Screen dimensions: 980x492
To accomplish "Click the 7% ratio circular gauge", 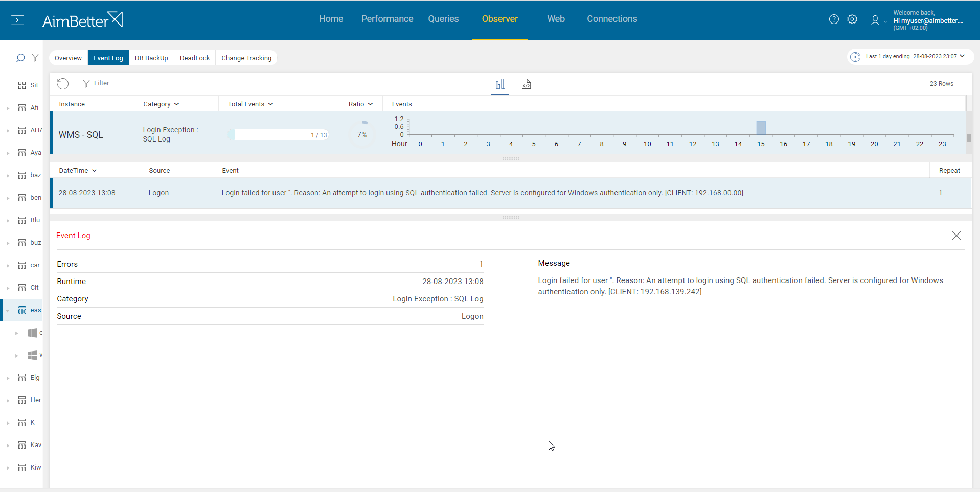I will 362,135.
